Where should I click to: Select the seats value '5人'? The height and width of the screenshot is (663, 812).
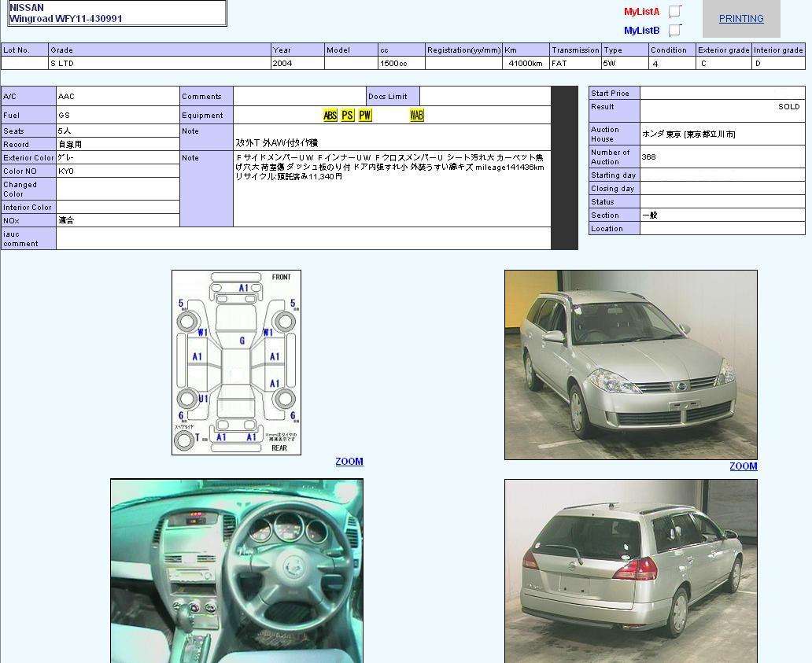click(65, 131)
